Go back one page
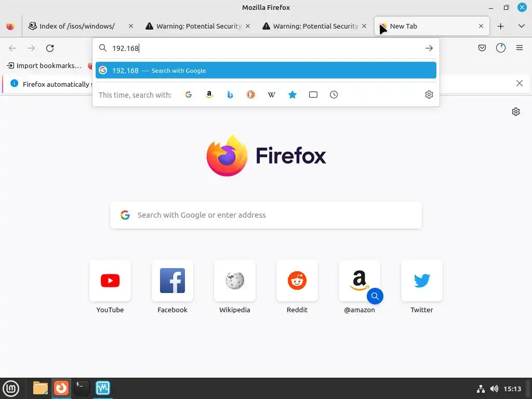The image size is (532, 399). tap(12, 48)
